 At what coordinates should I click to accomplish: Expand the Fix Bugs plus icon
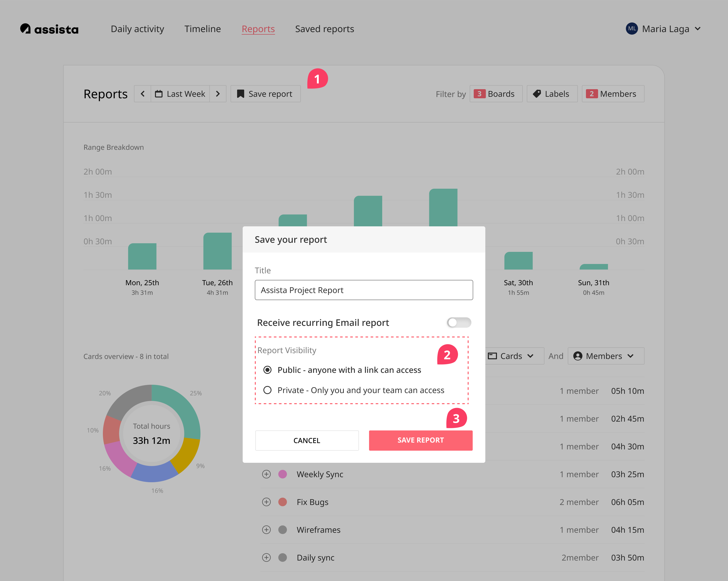[x=266, y=502]
